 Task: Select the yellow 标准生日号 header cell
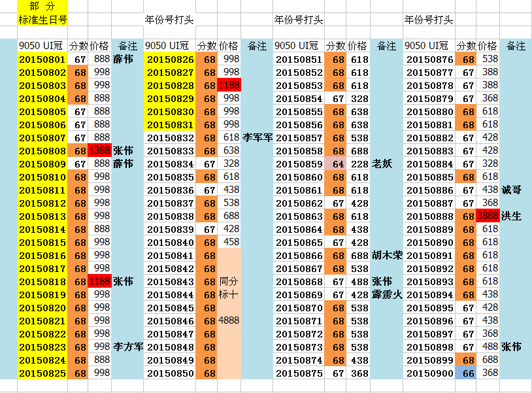[x=42, y=20]
